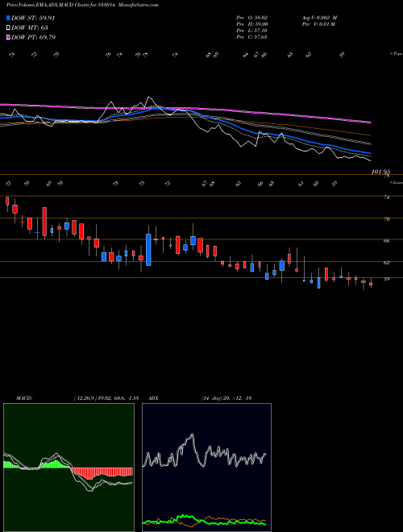
Task: Click the MACD (12,26,9) parameter values
Action: (x=106, y=397)
